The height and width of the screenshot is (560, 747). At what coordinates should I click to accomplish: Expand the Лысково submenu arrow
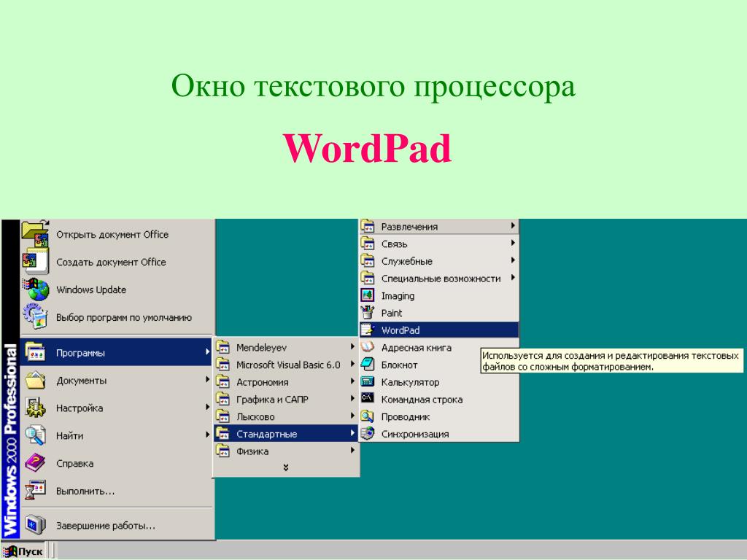coord(352,416)
